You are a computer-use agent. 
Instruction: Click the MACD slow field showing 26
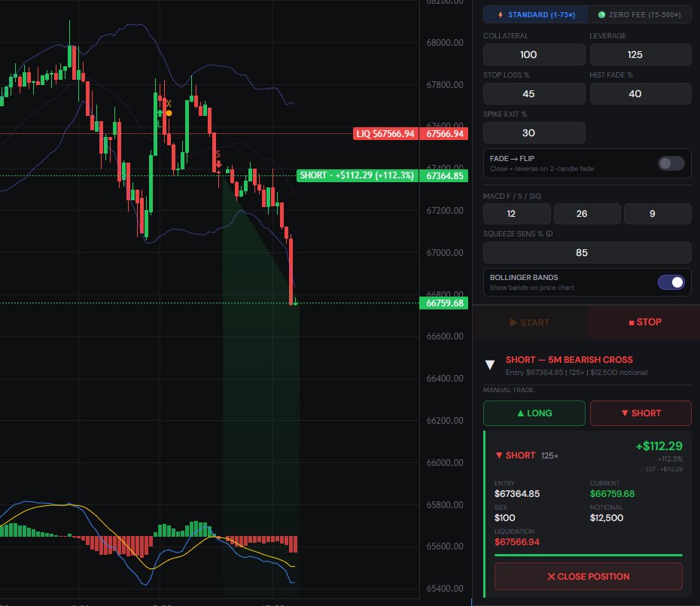point(587,214)
